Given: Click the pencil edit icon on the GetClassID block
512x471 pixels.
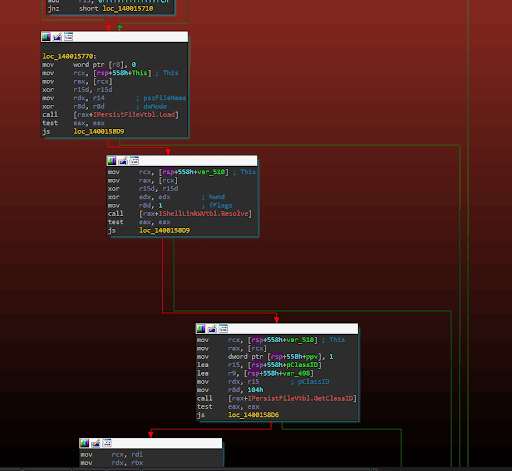Looking at the screenshot, I should point(212,329).
